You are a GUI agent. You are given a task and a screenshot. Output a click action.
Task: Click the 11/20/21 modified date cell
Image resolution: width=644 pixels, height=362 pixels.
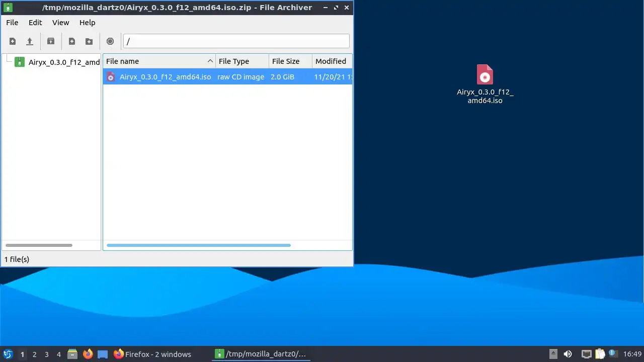click(333, 77)
